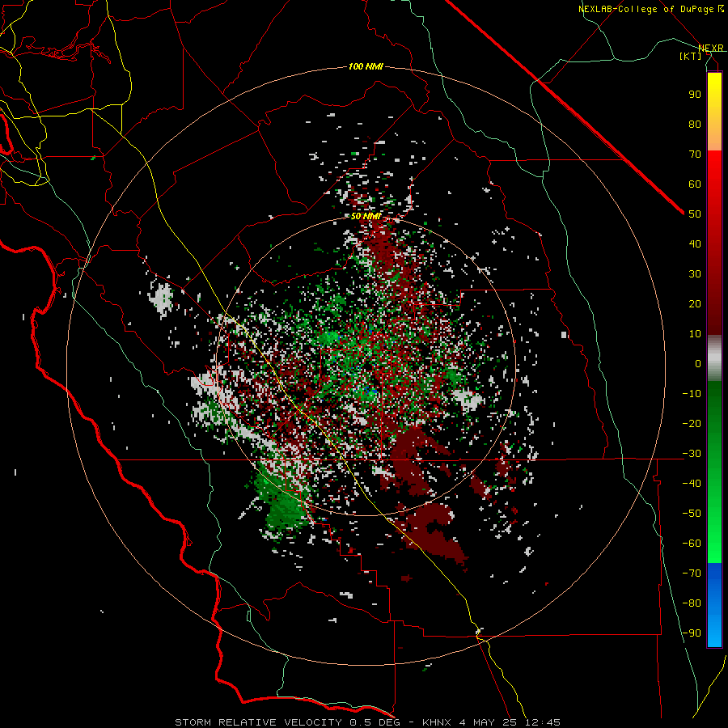Click the 100 NMI range ring label
This screenshot has height=728, width=728.
tap(366, 67)
